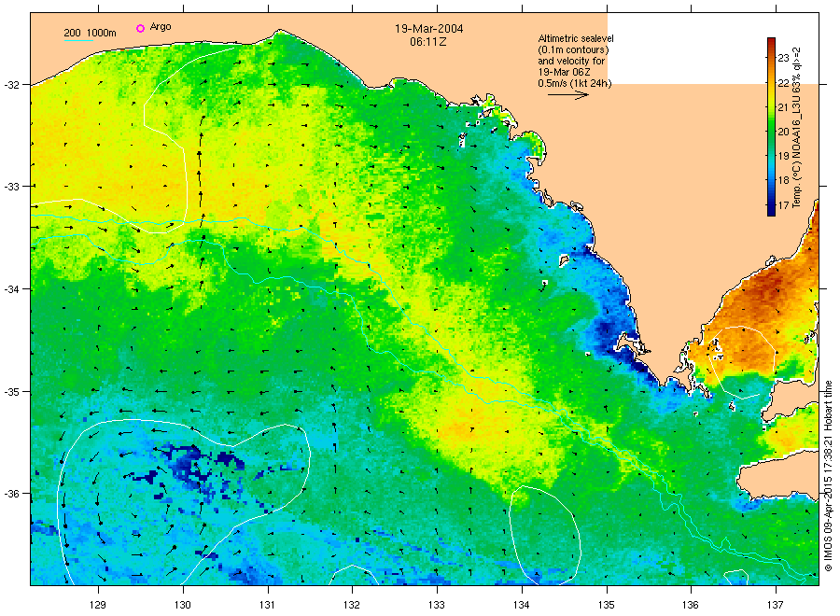The height and width of the screenshot is (616, 840).
Task: Click colorbar value 18
Action: [x=783, y=180]
